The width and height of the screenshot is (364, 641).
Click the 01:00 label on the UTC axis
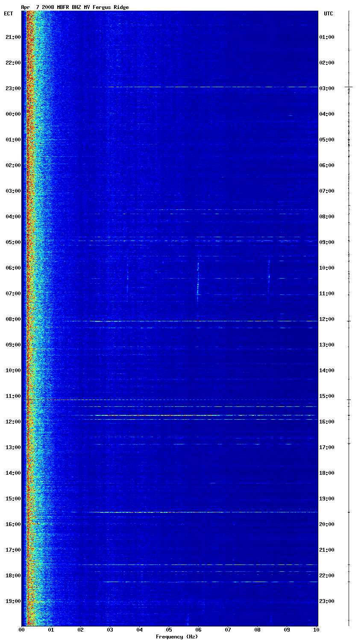click(x=327, y=37)
